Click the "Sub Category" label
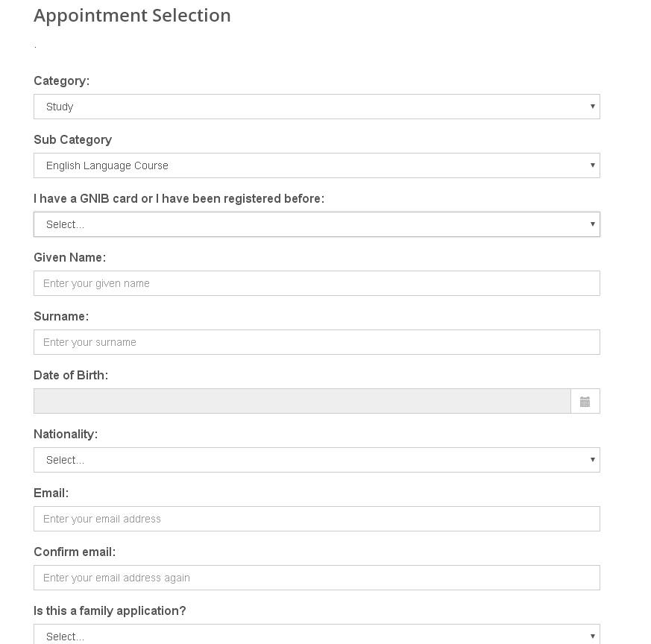Screen dimensions: 651x644 pos(72,139)
